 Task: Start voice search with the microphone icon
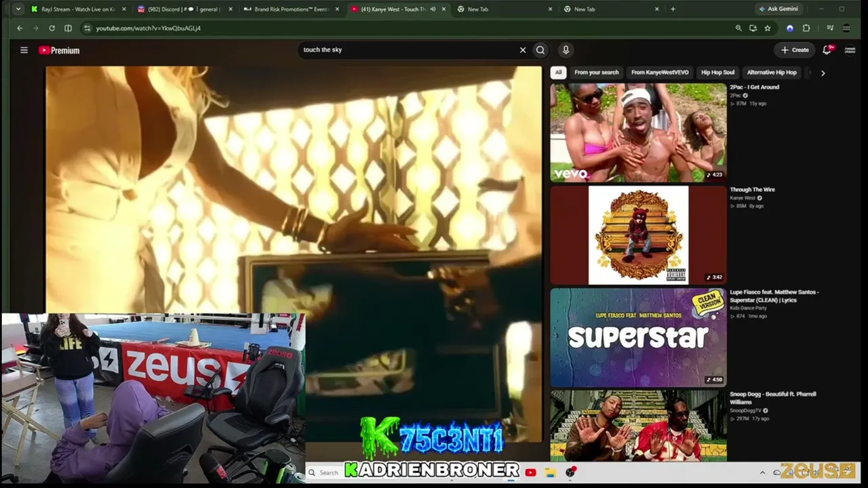click(566, 49)
